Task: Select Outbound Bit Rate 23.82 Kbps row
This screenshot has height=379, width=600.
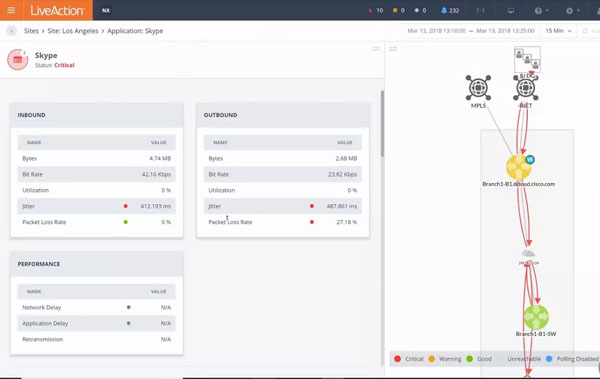Action: coord(283,174)
